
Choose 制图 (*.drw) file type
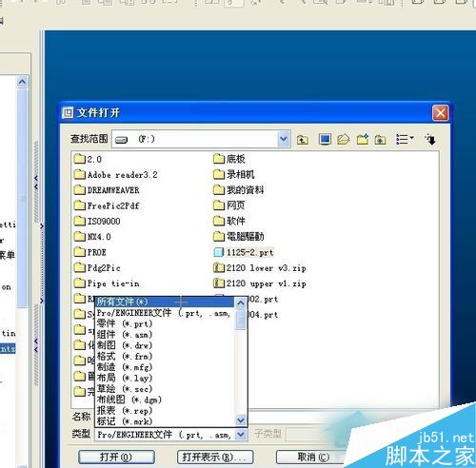[x=165, y=345]
